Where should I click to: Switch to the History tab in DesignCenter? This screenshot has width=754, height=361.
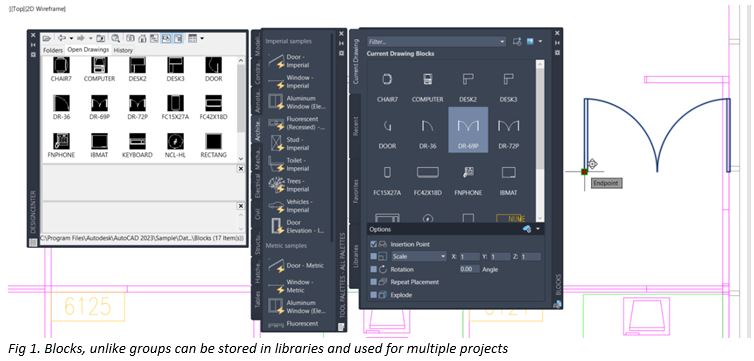coord(123,50)
